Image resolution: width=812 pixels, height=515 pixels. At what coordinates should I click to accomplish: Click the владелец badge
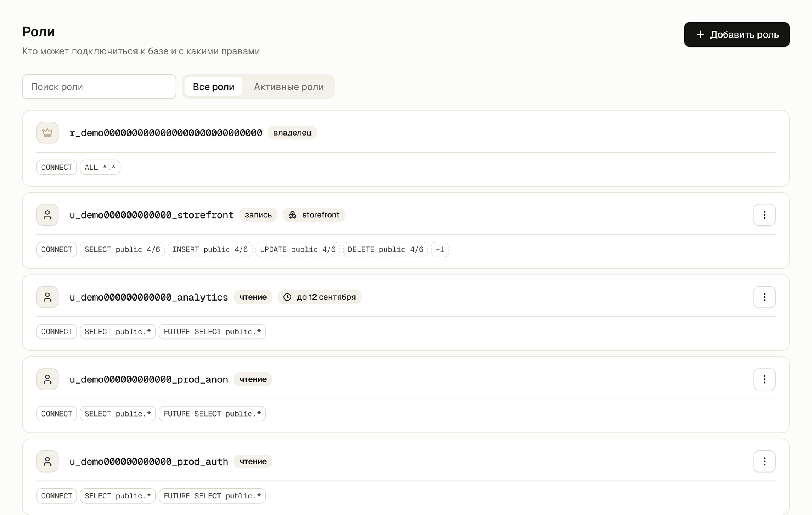[292, 133]
